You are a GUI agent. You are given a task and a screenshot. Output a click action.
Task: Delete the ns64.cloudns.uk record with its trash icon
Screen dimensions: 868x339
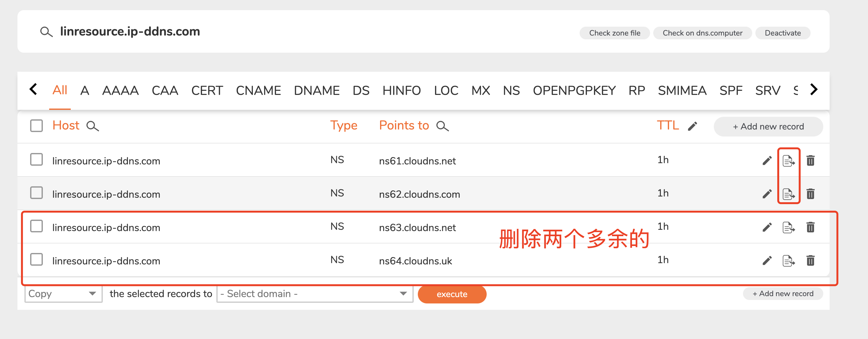pos(810,260)
